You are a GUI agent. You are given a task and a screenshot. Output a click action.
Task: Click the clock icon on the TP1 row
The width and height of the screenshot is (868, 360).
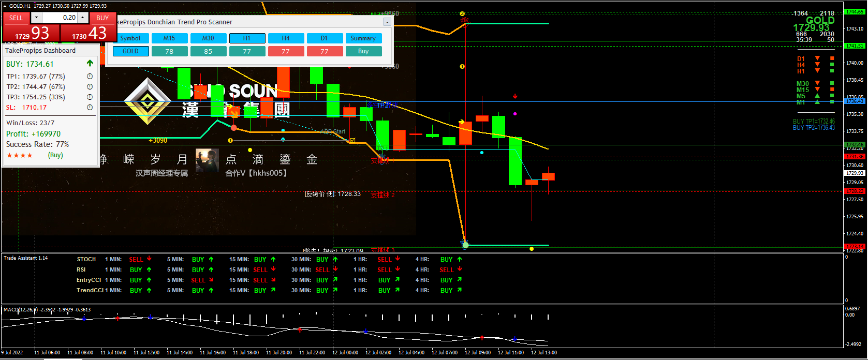[90, 76]
